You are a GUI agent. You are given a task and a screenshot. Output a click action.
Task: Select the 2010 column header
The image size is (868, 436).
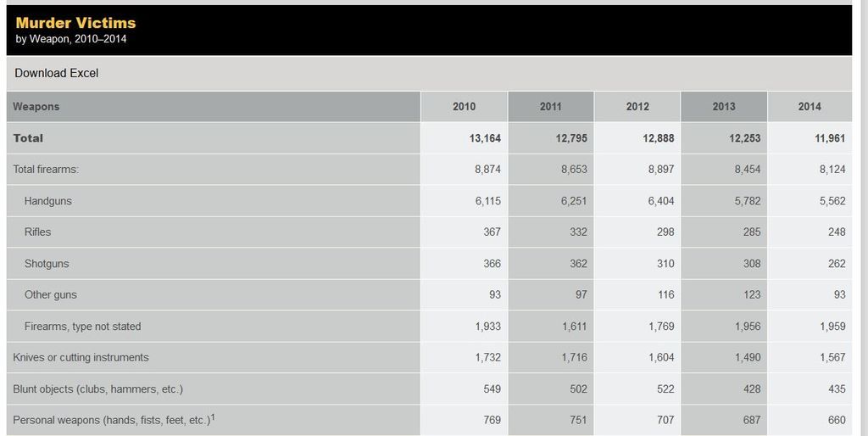(x=464, y=107)
